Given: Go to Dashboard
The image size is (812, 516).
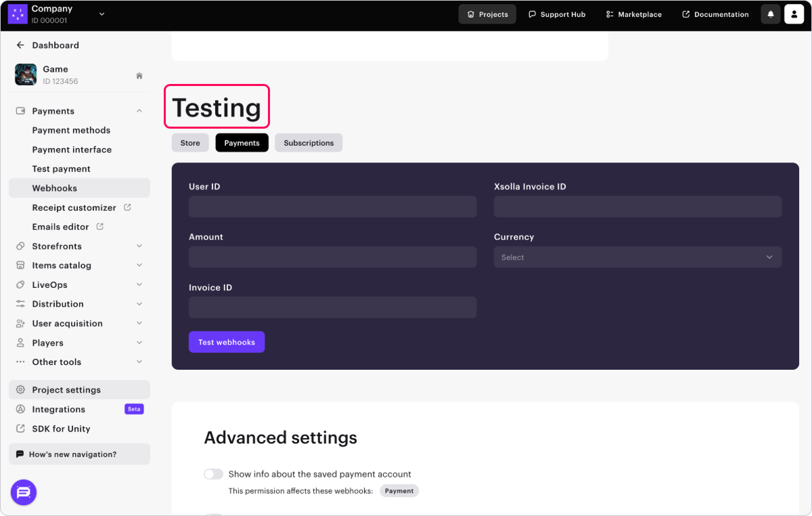Looking at the screenshot, I should 55,45.
